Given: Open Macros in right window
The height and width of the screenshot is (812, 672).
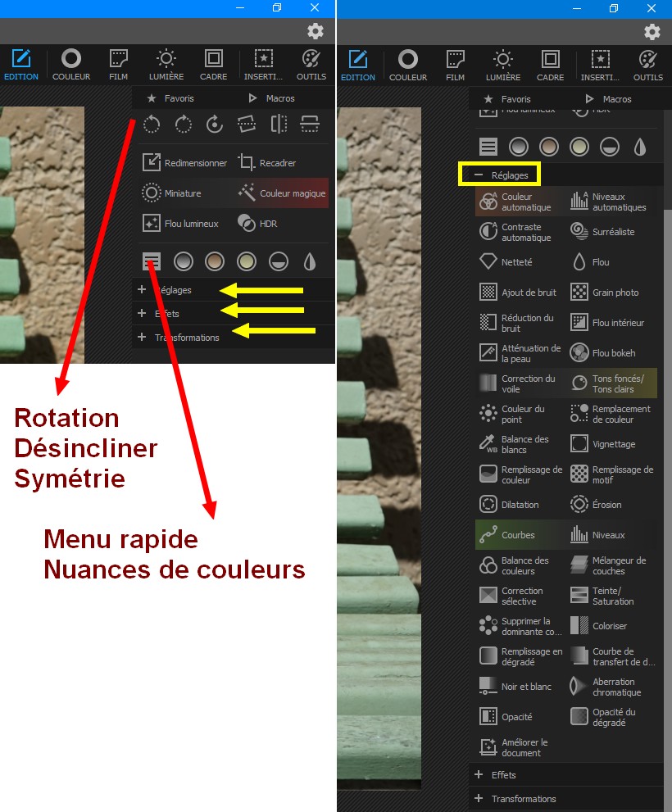Looking at the screenshot, I should click(x=609, y=99).
